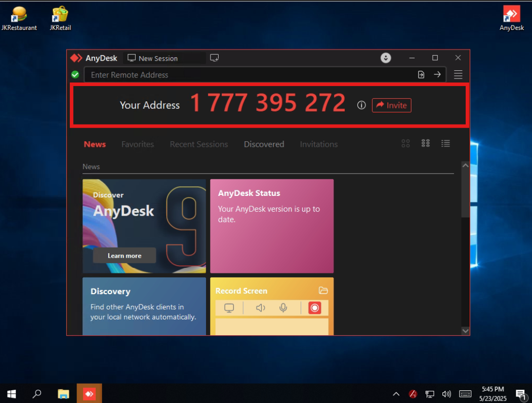The image size is (532, 403).
Task: Toggle microphone in Record Screen card
Action: pyautogui.click(x=283, y=308)
